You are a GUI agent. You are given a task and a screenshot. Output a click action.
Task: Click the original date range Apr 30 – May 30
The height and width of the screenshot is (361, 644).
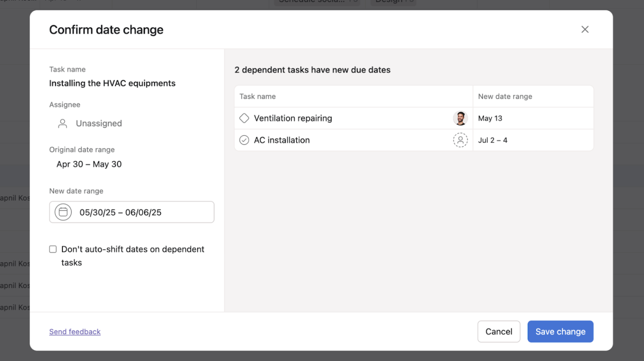point(89,164)
